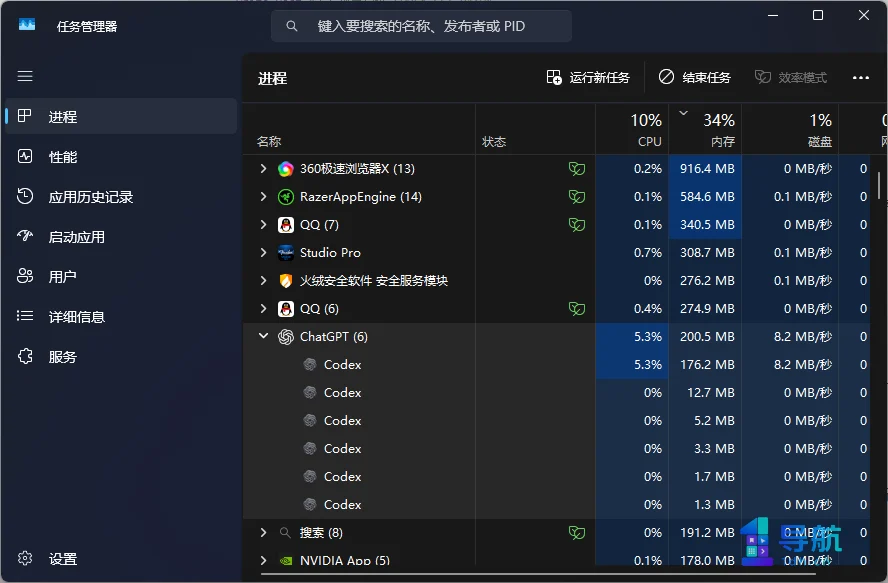
Task: Open 应用历史记录 page
Action: click(x=121, y=197)
